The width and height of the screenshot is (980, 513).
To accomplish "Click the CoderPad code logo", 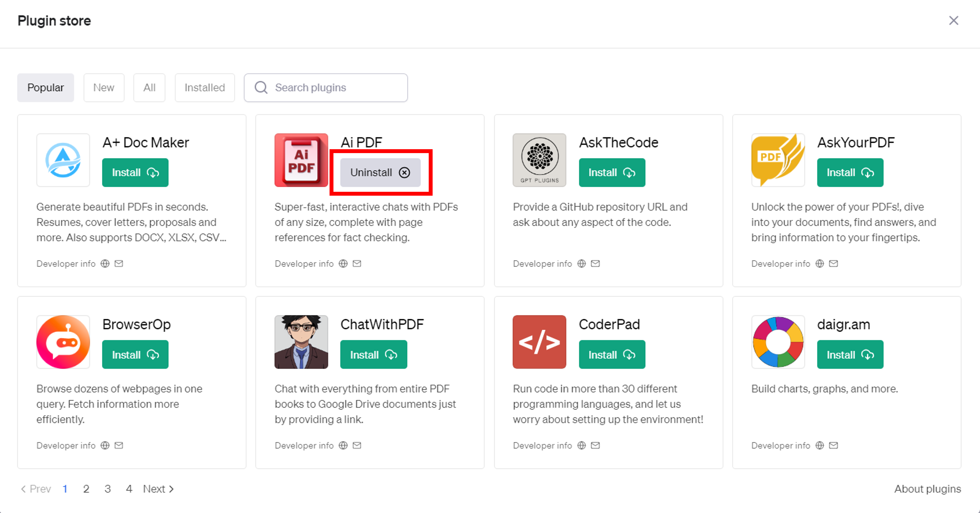I will pyautogui.click(x=540, y=342).
